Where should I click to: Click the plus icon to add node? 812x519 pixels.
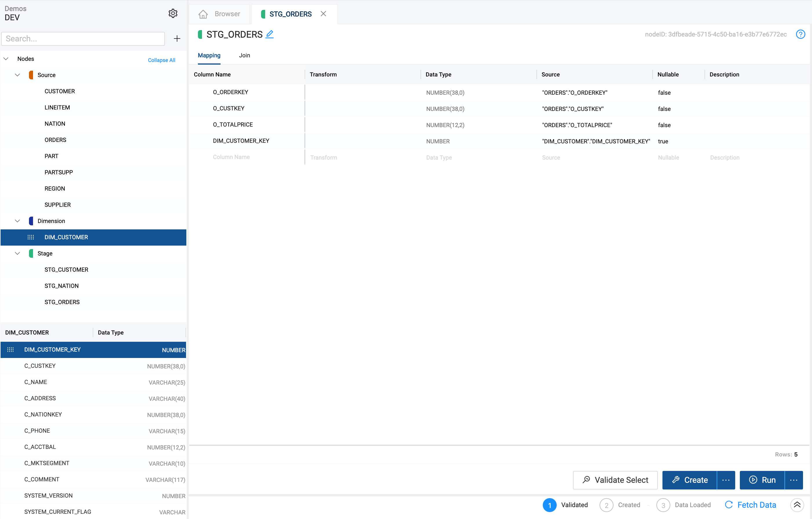click(x=177, y=39)
